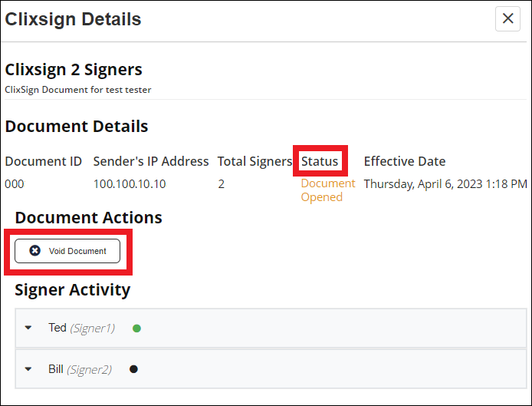Expand Bill's signer activity arrow
The height and width of the screenshot is (406, 532).
[x=28, y=369]
